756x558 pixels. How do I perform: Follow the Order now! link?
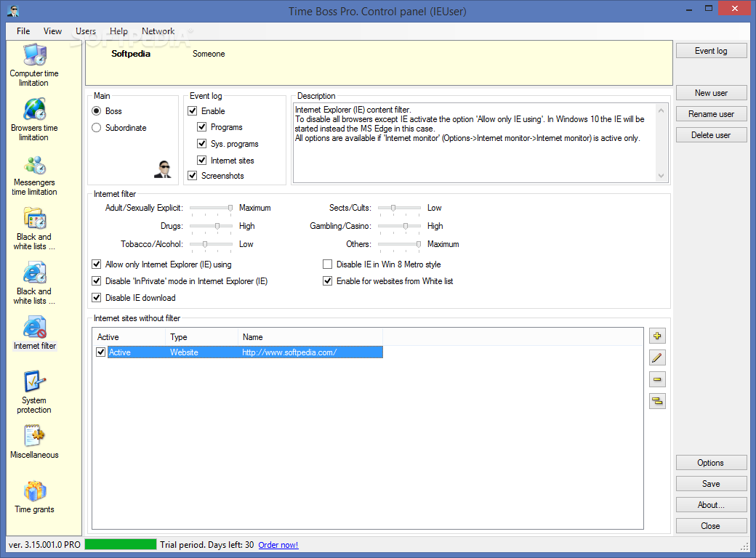tap(278, 545)
